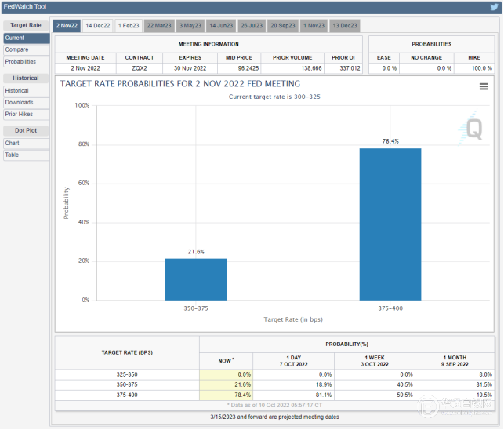Click the ZQX2 contract cell
Screen dimensions: 504x430
tap(140, 68)
